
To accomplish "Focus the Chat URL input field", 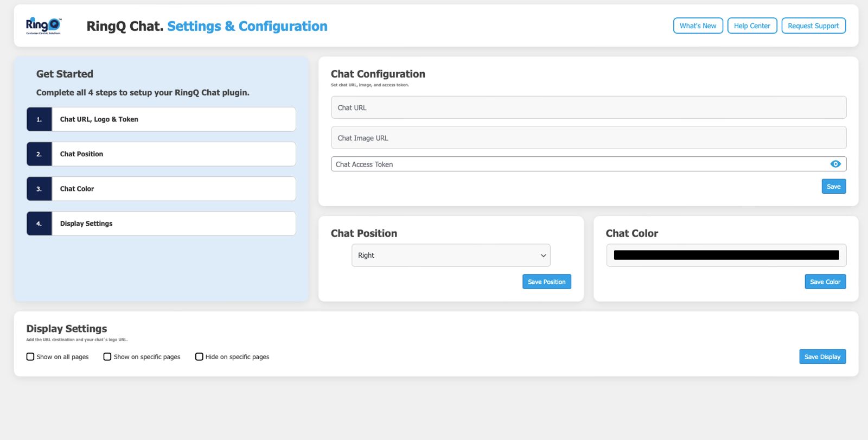I will [589, 107].
